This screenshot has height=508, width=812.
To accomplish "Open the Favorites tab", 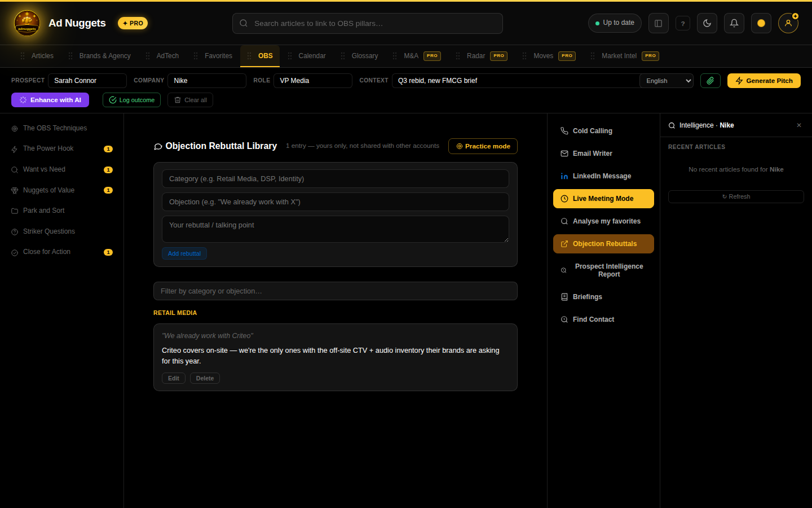I will (213, 56).
